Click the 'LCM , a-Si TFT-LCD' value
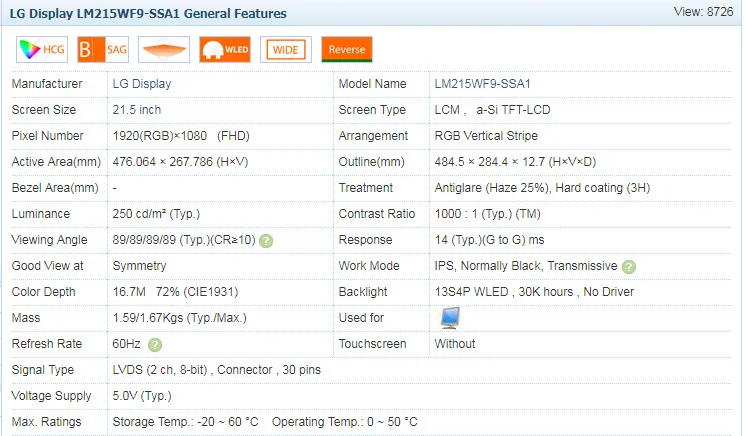The image size is (745, 436). point(492,110)
